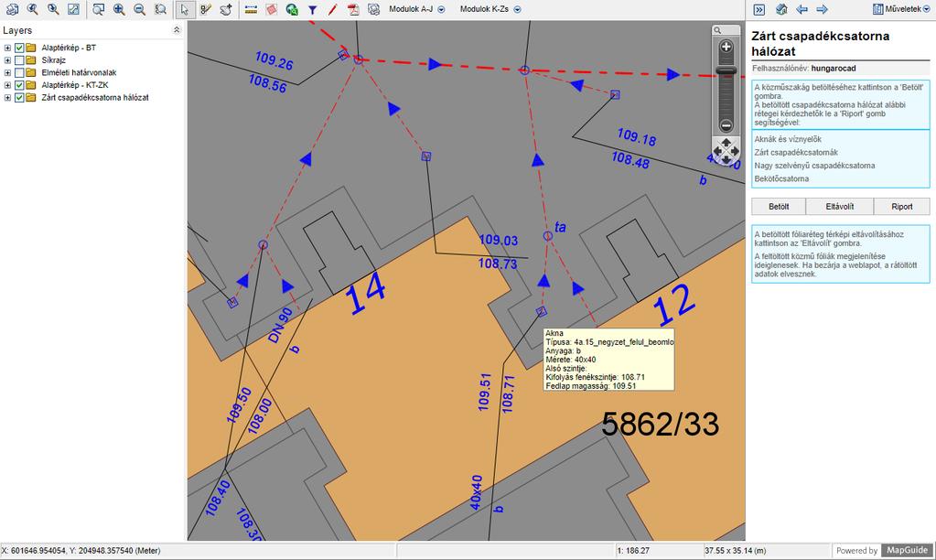Image resolution: width=936 pixels, height=560 pixels.
Task: Click the magnifier icon above the zoom slider
Action: tap(717, 30)
